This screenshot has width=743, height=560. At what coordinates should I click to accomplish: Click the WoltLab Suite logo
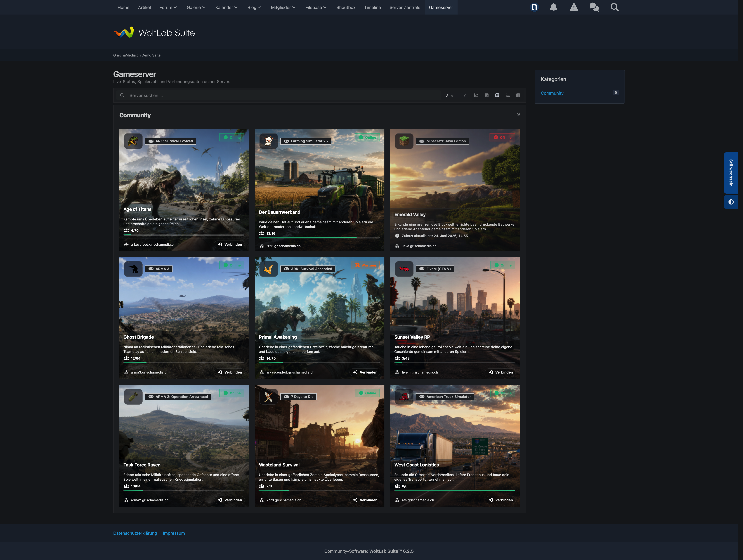(x=154, y=33)
